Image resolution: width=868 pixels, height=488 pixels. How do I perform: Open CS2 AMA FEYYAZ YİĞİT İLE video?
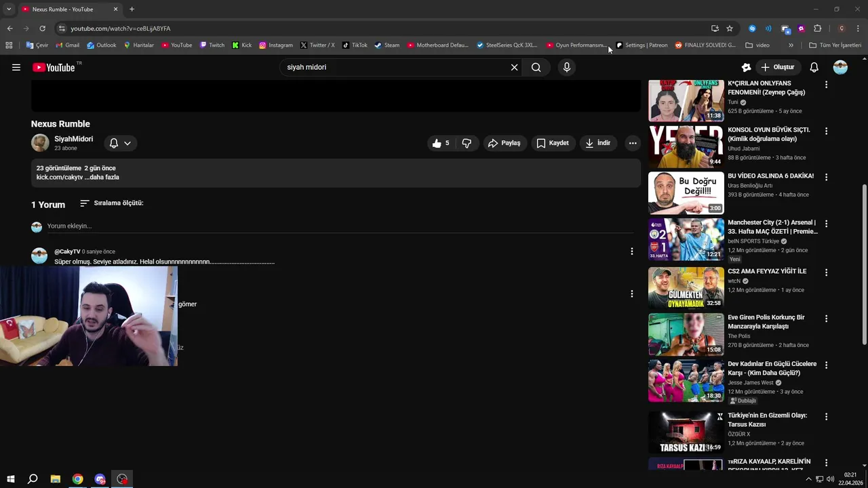767,271
